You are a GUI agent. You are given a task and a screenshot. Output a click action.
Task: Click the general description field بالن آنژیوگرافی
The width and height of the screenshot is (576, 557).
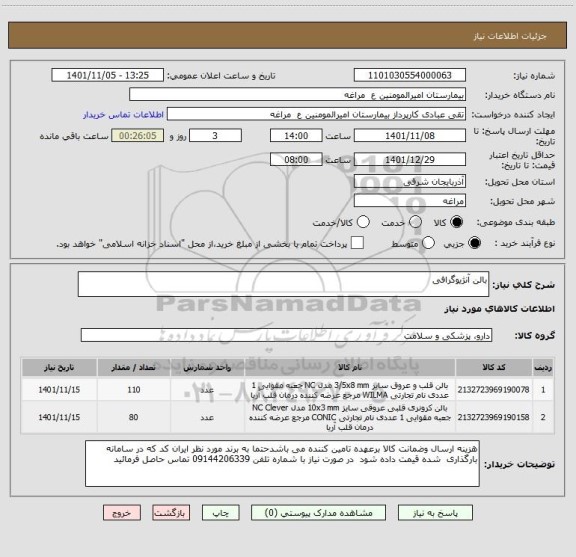point(283,284)
